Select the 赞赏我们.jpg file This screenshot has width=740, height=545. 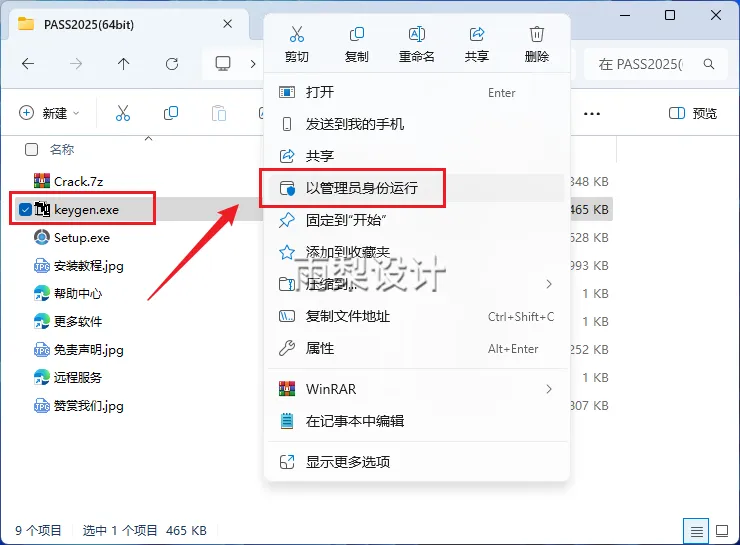tap(88, 406)
